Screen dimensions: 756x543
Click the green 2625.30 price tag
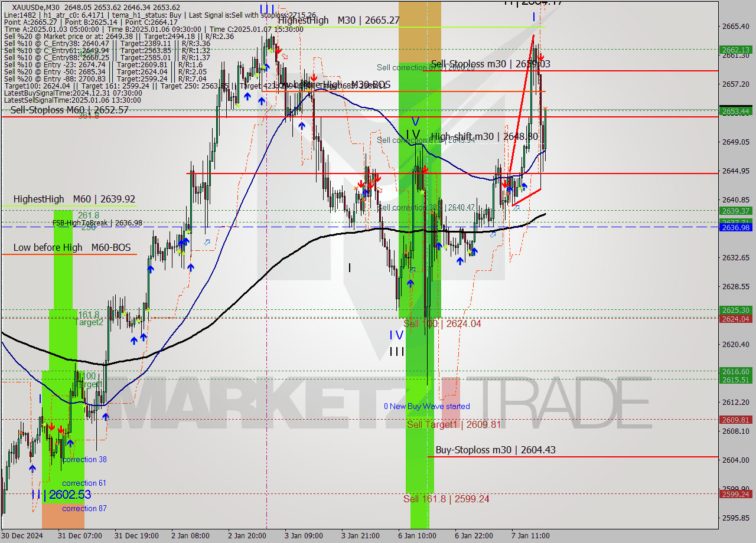point(735,310)
